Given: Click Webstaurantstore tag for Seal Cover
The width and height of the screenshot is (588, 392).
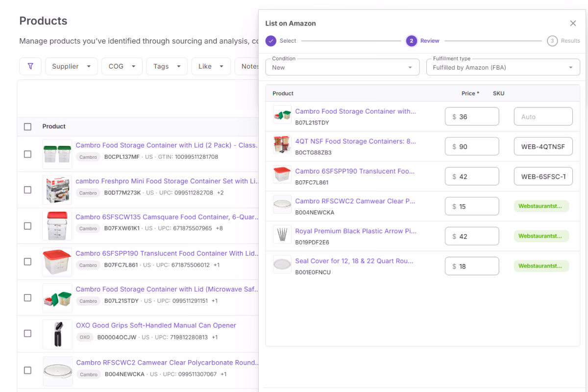Looking at the screenshot, I should [x=541, y=266].
